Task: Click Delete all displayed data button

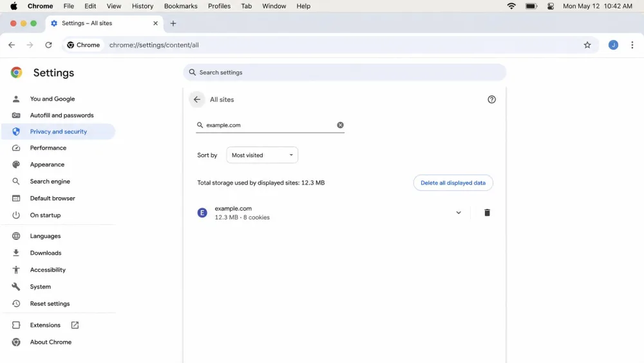Action: pos(453,183)
